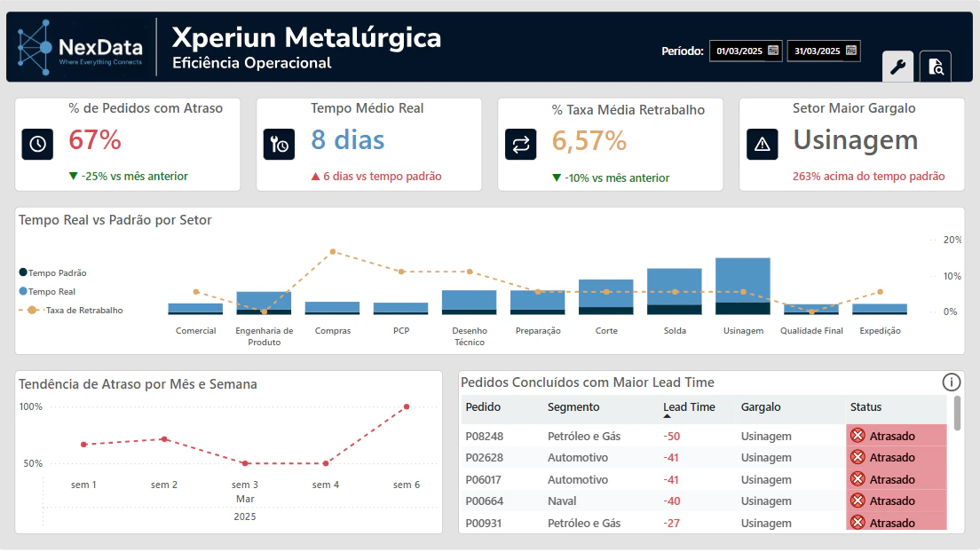The height and width of the screenshot is (552, 980).
Task: Click the Atrasado status icon for P00664
Action: click(857, 501)
